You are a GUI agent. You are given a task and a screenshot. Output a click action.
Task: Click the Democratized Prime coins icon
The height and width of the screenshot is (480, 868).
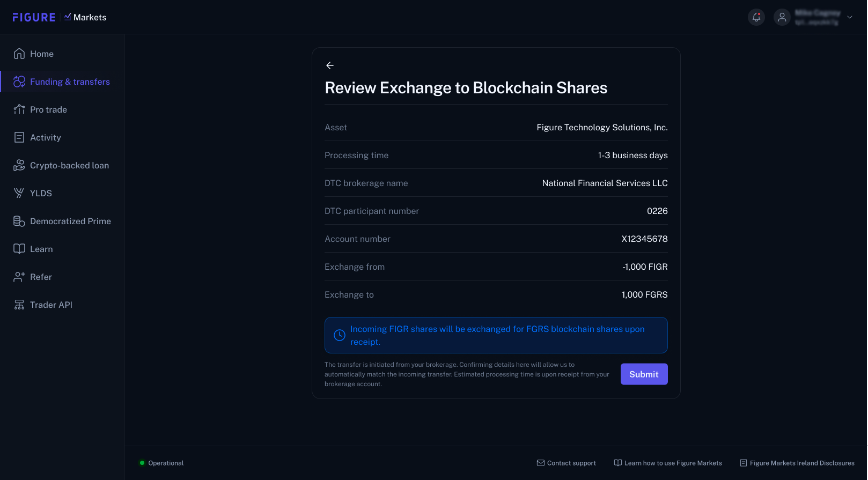coord(19,221)
